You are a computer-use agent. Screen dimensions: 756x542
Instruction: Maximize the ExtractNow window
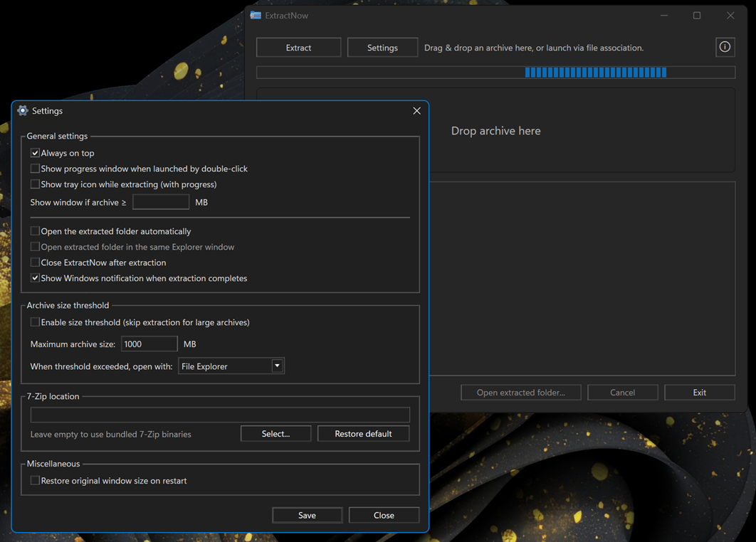[697, 16]
